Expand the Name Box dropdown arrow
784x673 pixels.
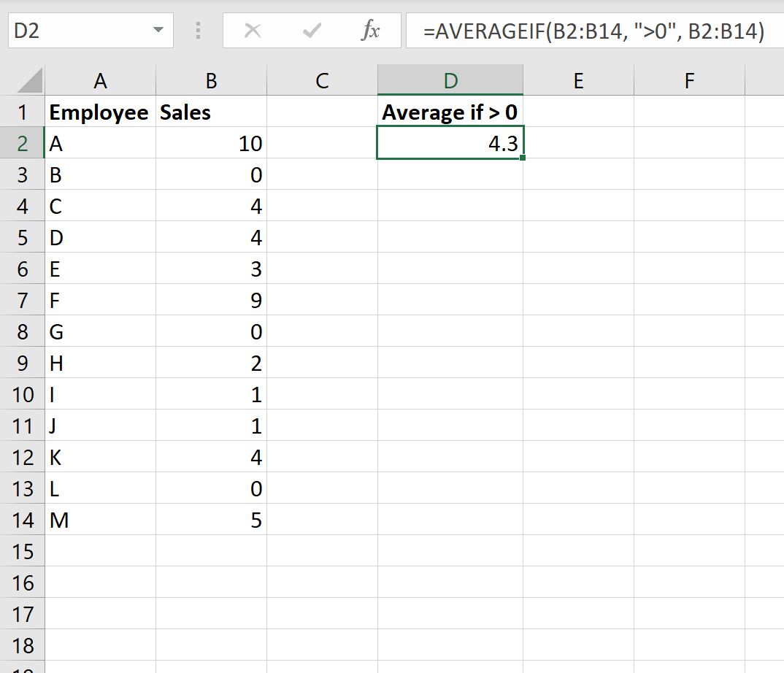(x=158, y=30)
